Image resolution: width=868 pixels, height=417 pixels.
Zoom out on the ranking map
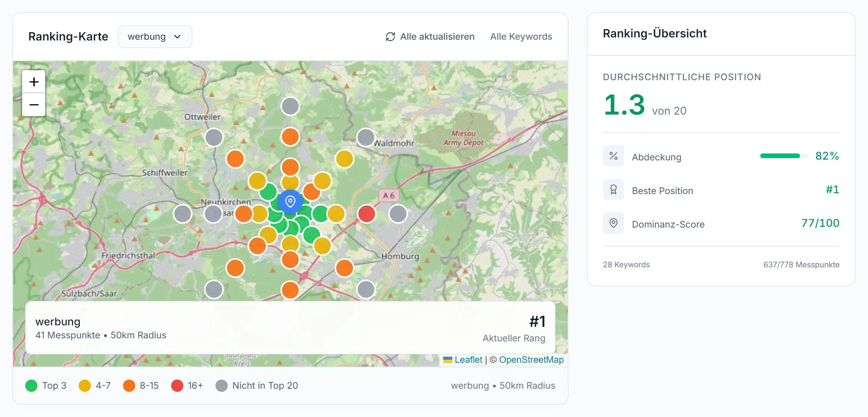(x=34, y=105)
